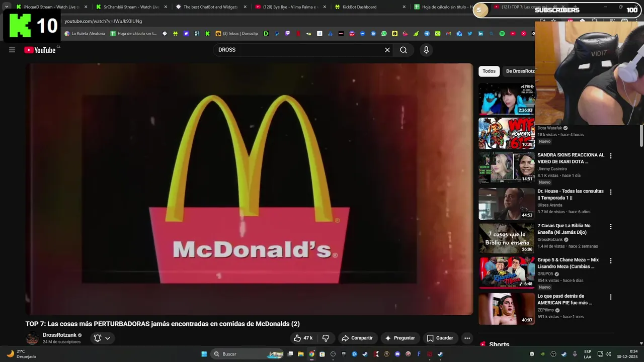
Task: Open the AMERICAN PIE 40:07 thumbnail
Action: (506, 309)
